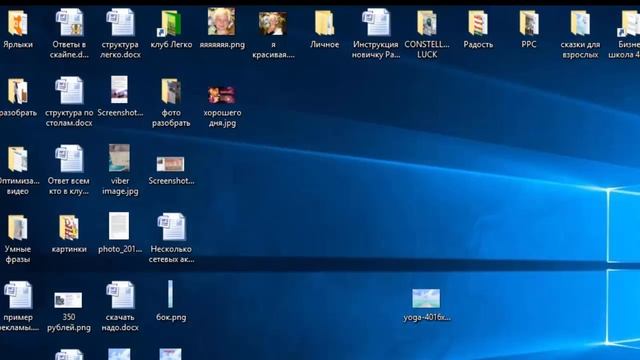
Task: Select the Радость folder
Action: point(478,23)
